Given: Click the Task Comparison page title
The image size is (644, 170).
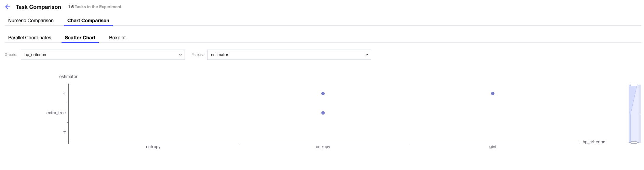Looking at the screenshot, I should pos(38,7).
